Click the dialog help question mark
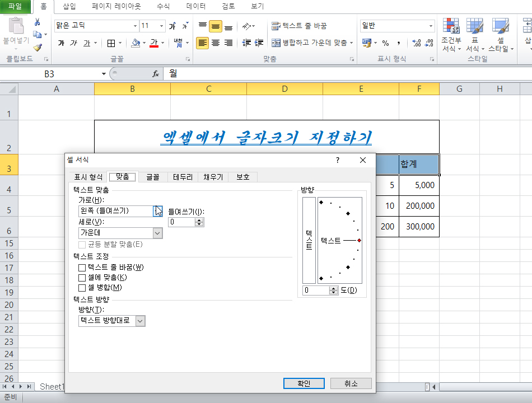The height and width of the screenshot is (403, 532). [337, 160]
